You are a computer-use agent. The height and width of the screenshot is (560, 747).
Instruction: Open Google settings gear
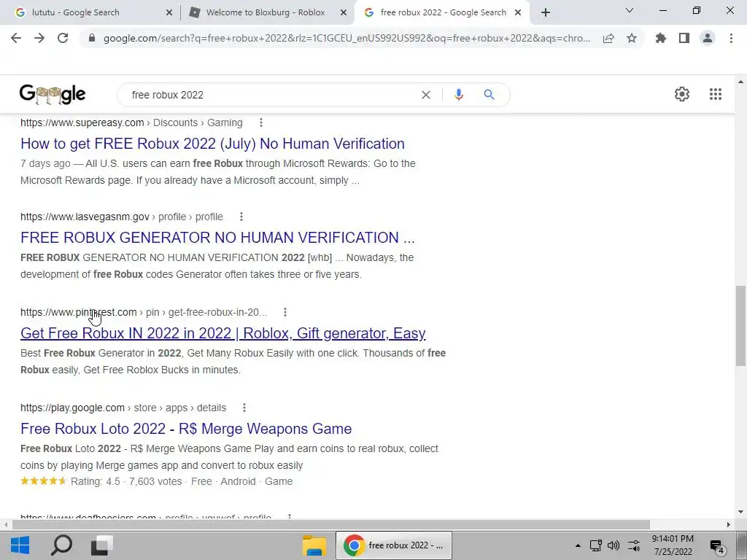682,94
